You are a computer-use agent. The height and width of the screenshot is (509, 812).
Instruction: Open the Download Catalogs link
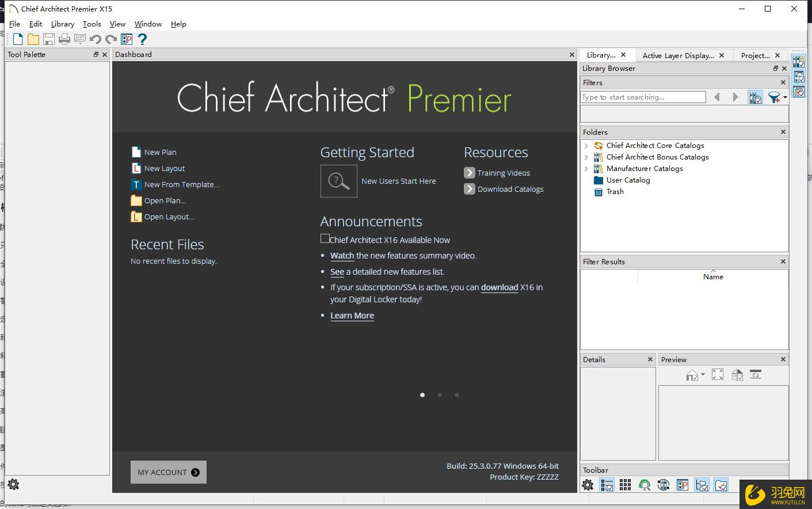510,189
